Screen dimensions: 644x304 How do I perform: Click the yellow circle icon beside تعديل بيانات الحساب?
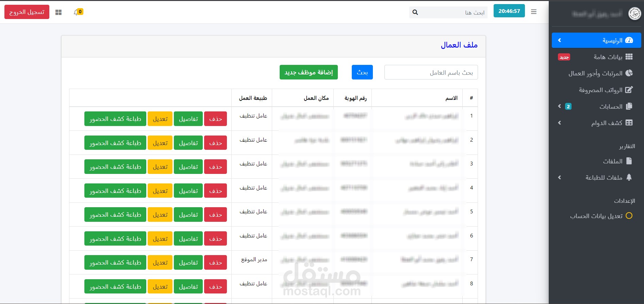pyautogui.click(x=629, y=216)
